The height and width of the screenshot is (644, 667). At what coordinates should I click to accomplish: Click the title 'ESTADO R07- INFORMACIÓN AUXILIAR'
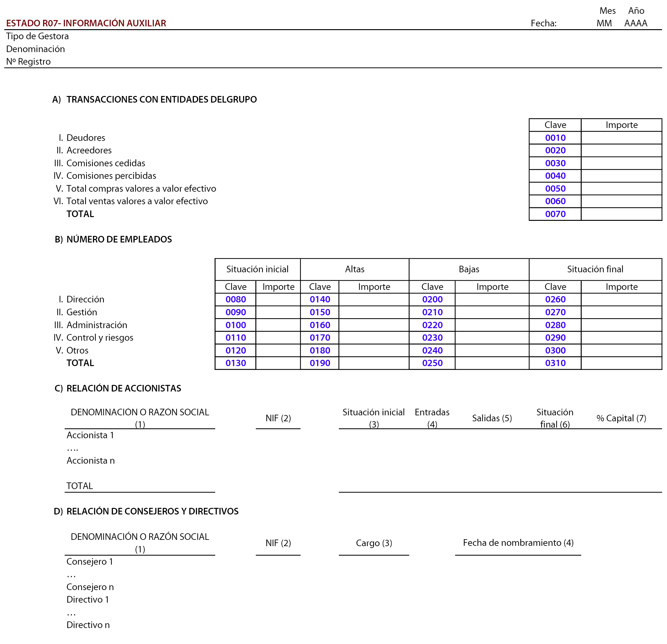[x=86, y=23]
